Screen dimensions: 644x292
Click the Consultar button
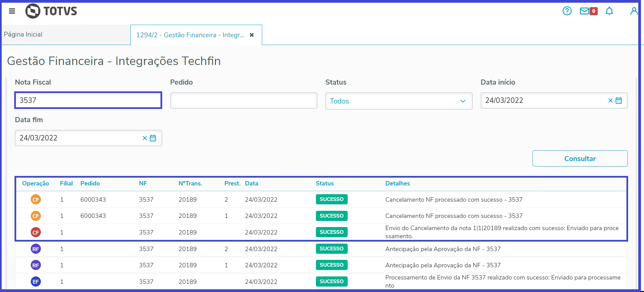tap(580, 158)
